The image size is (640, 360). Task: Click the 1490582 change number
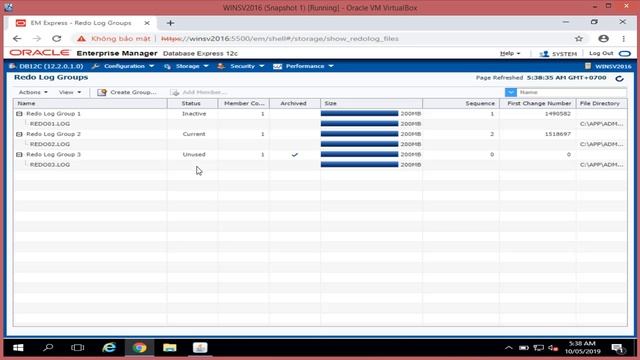click(x=558, y=114)
